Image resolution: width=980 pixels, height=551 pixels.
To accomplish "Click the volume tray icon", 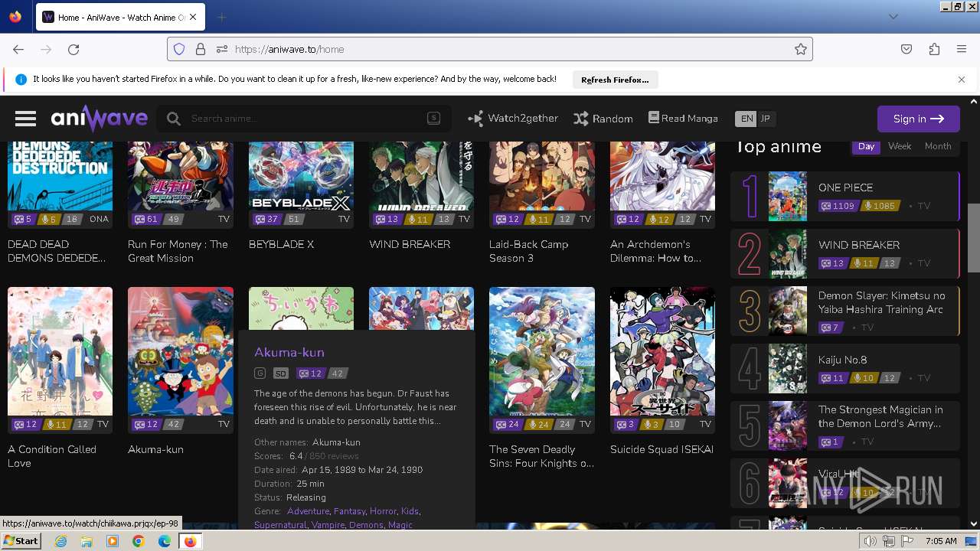I will tap(871, 541).
